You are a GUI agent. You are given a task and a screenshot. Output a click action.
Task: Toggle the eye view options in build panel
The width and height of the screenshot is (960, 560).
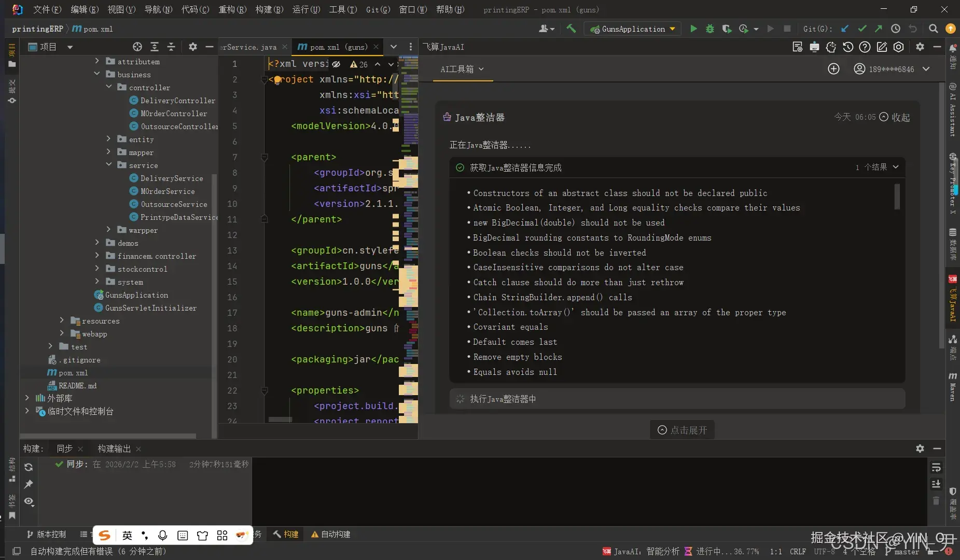click(29, 501)
